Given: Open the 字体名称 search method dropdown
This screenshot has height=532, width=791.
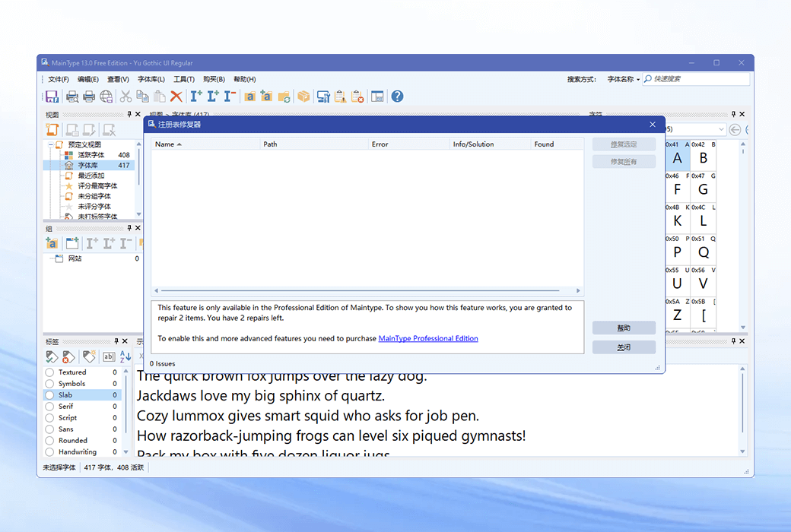Looking at the screenshot, I should click(x=624, y=79).
